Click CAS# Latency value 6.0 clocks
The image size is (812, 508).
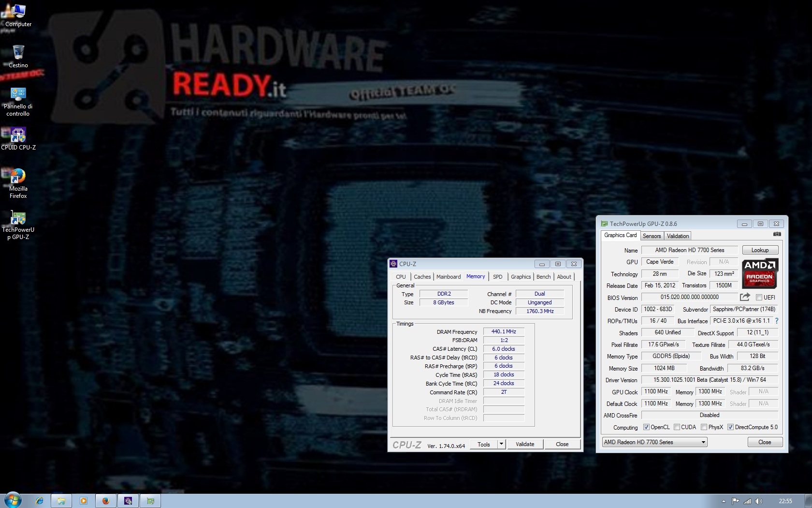click(504, 349)
